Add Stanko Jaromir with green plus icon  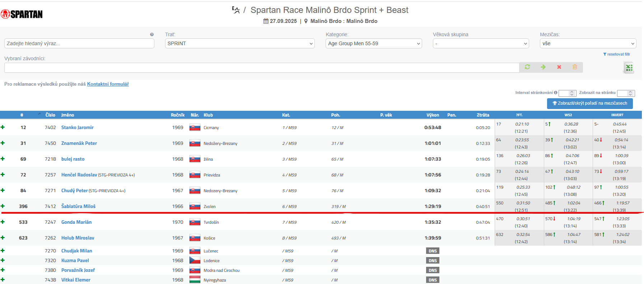point(3,127)
